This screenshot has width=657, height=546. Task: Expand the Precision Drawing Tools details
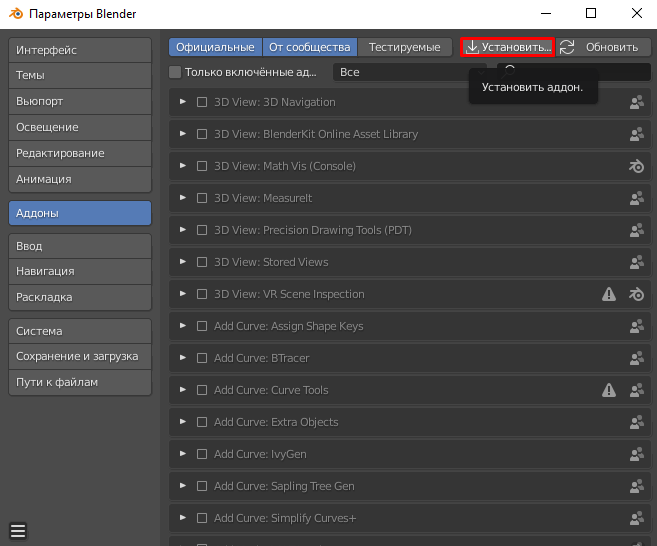(x=183, y=230)
